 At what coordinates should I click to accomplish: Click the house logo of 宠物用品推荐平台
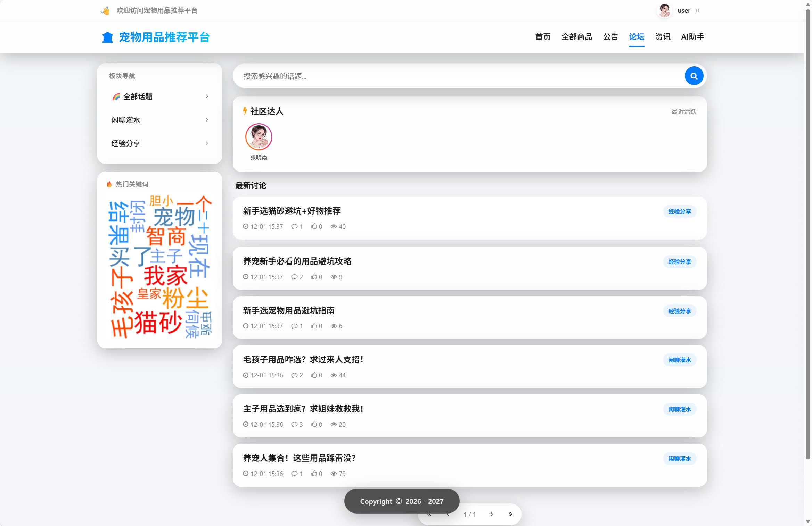coord(107,37)
